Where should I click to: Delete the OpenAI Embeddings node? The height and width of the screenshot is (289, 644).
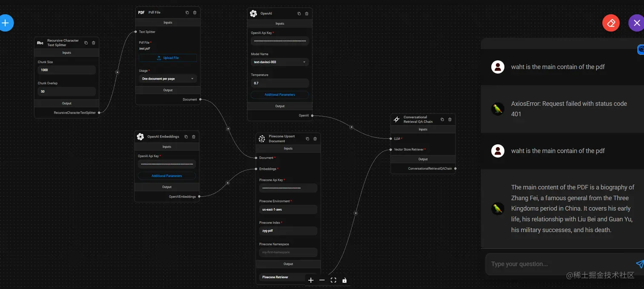click(193, 137)
